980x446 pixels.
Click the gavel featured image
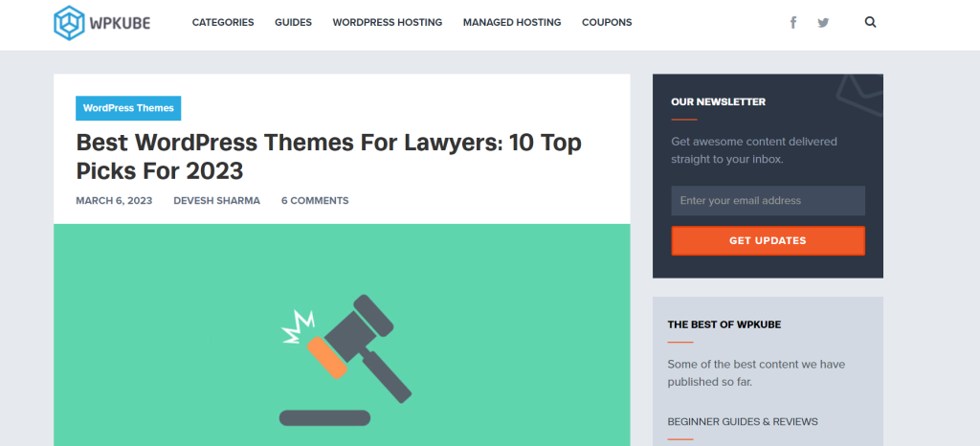click(342, 335)
